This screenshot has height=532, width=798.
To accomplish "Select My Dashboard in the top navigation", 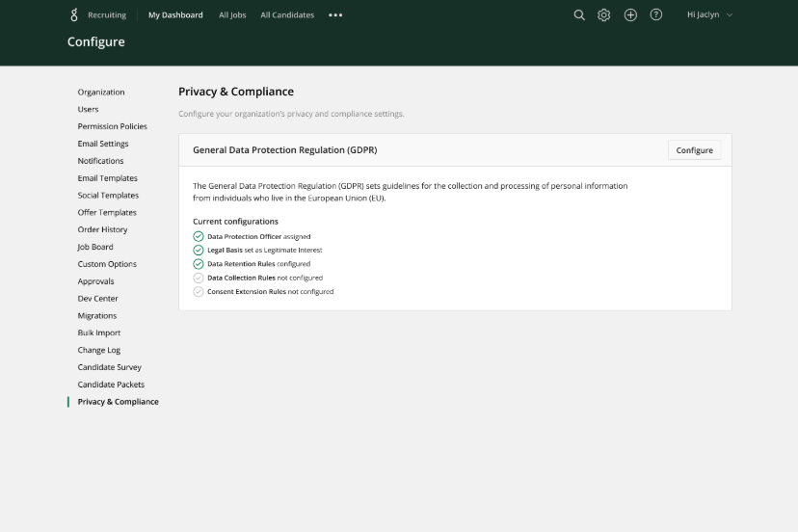I will pos(175,15).
